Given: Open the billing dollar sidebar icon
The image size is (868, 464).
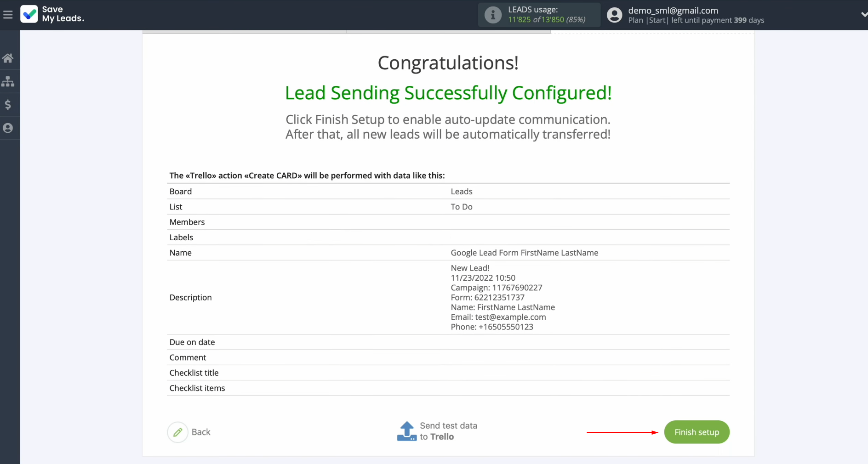Looking at the screenshot, I should 8,105.
